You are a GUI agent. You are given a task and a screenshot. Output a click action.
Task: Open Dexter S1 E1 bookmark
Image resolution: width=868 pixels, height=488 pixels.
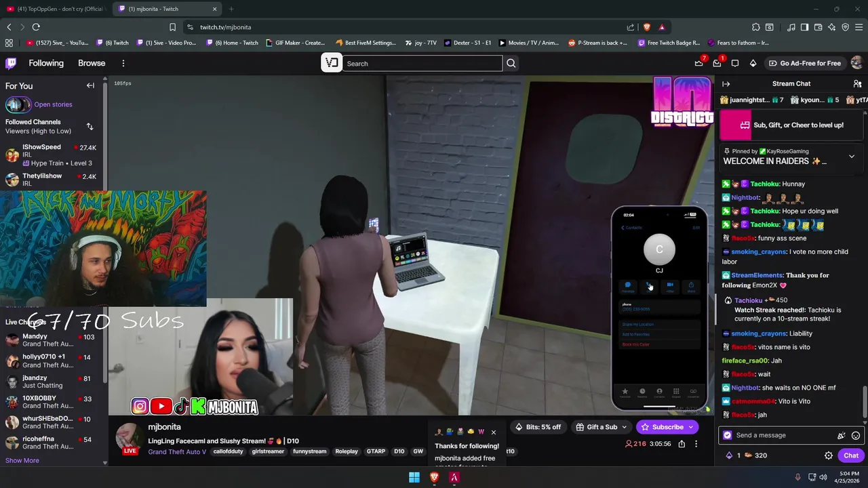tap(468, 43)
